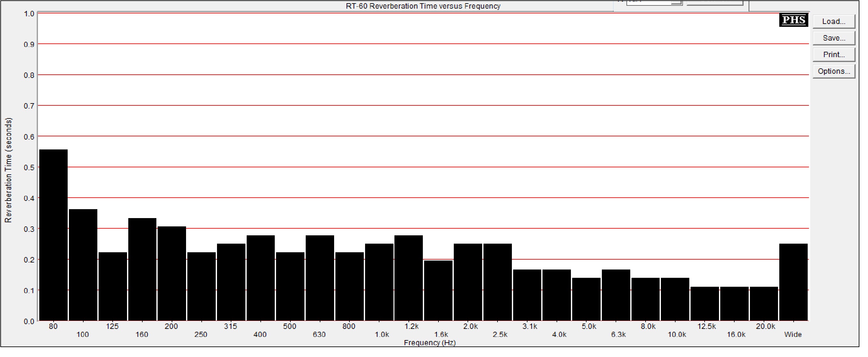Open the Print... dialog
The width and height of the screenshot is (868, 357).
[x=834, y=55]
